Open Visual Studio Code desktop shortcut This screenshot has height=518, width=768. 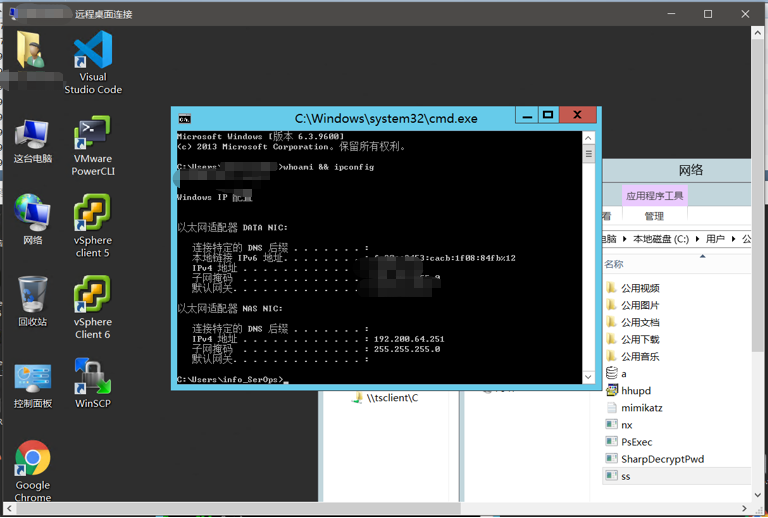[x=93, y=53]
